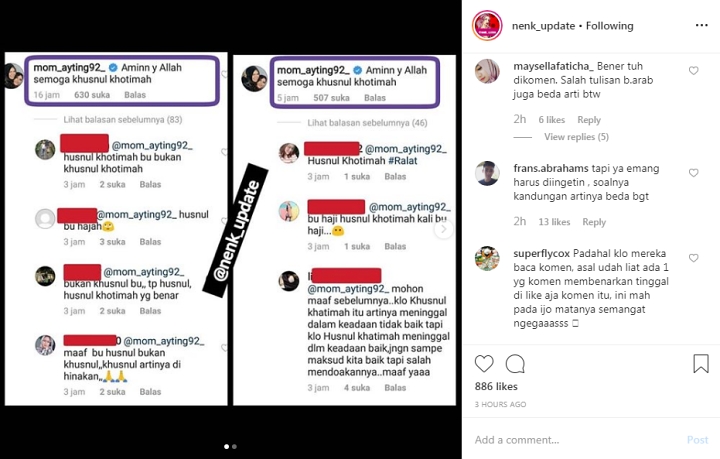View the 886 likes list
Image resolution: width=720 pixels, height=459 pixels.
[x=496, y=386]
